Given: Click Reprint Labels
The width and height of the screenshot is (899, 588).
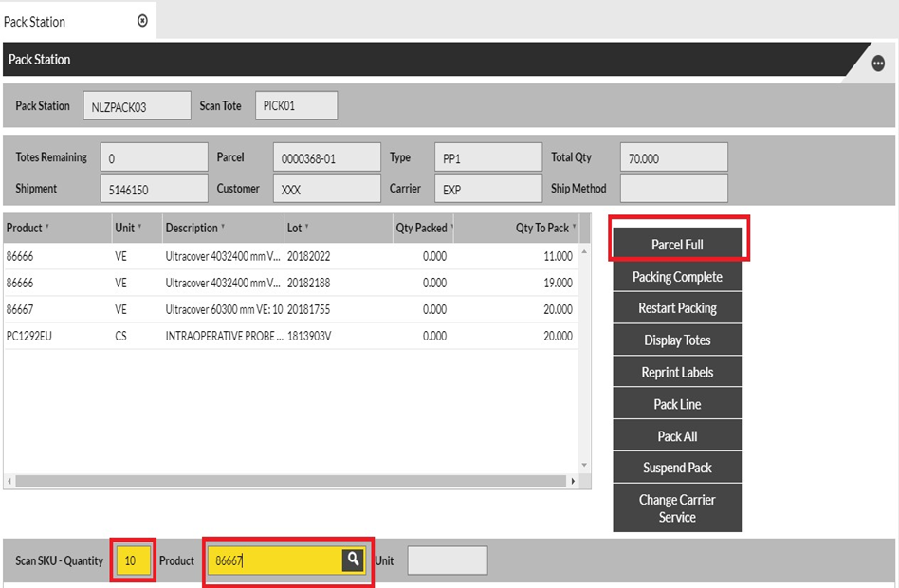Looking at the screenshot, I should (x=677, y=373).
